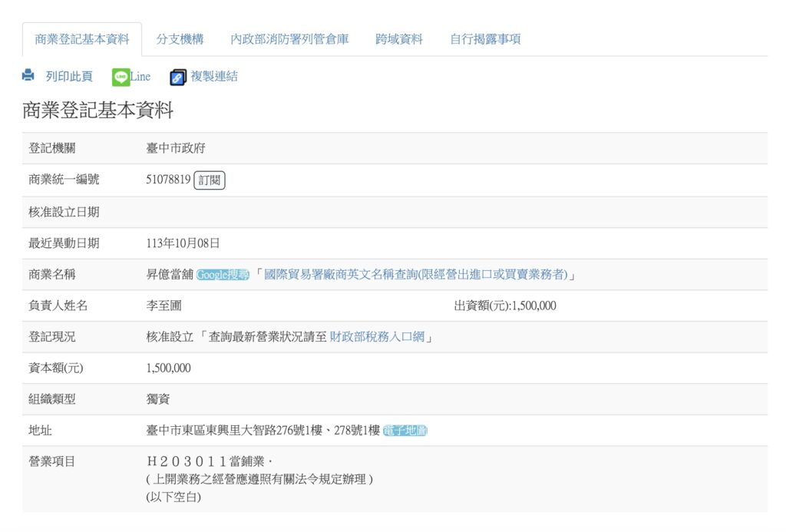Select the 商業登記基本資料 tab
The image size is (786, 532).
(82, 39)
